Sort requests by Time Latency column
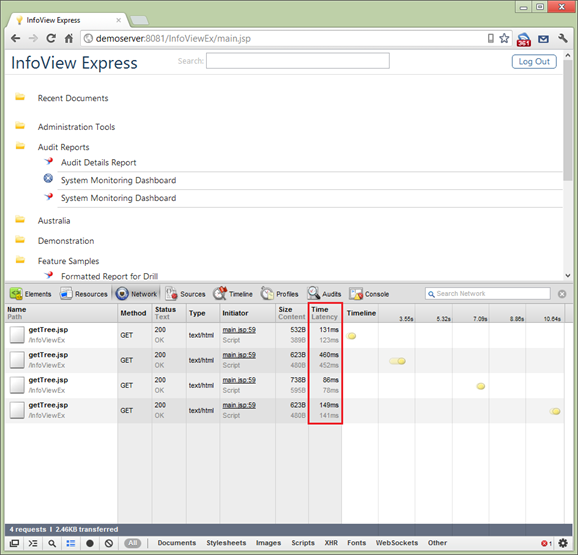Viewport: 578px width, 555px height. (325, 313)
